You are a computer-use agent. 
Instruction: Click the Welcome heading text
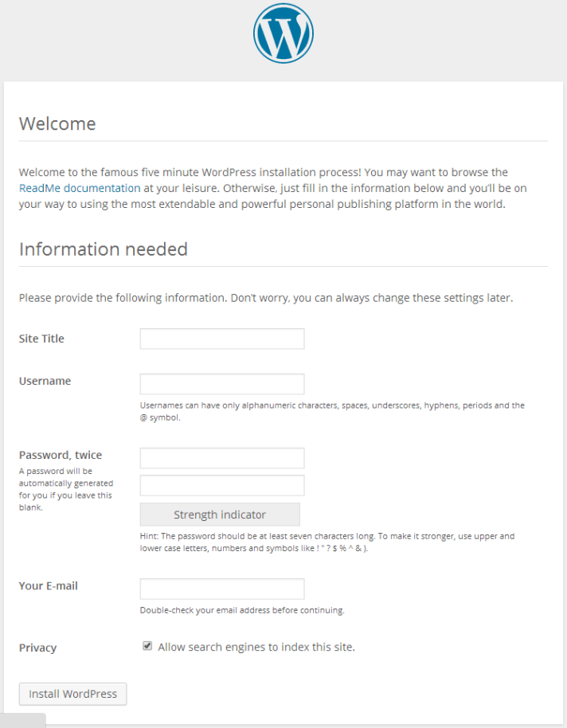tap(57, 123)
